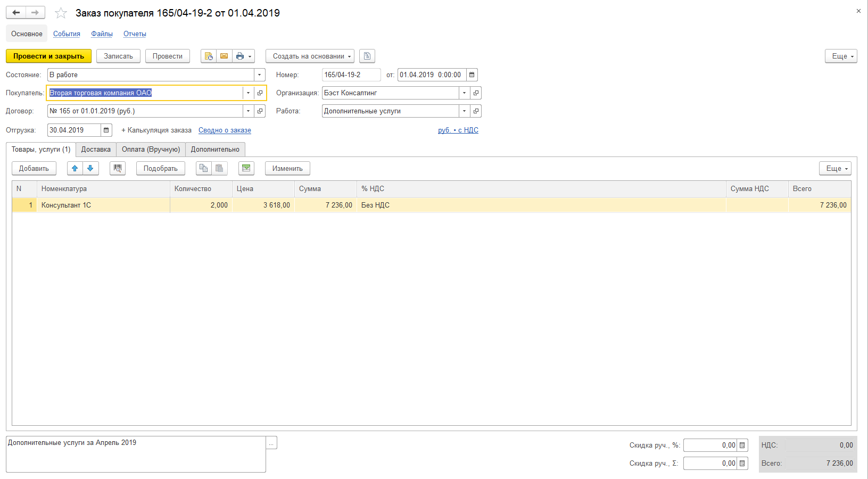Expand the Состояние dropdown

[x=259, y=75]
